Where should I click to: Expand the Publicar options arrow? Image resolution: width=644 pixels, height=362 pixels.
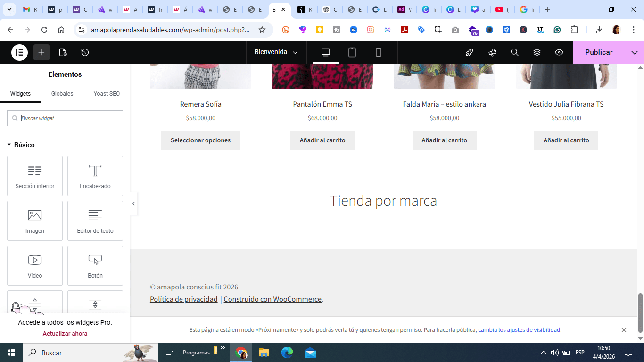(635, 52)
